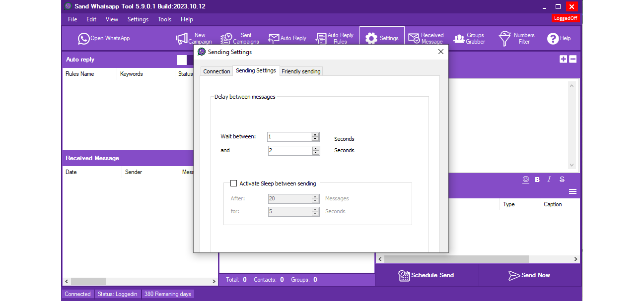Viewport: 644px width, 301px height.
Task: Toggle the white box in Auto reply header
Action: (182, 60)
